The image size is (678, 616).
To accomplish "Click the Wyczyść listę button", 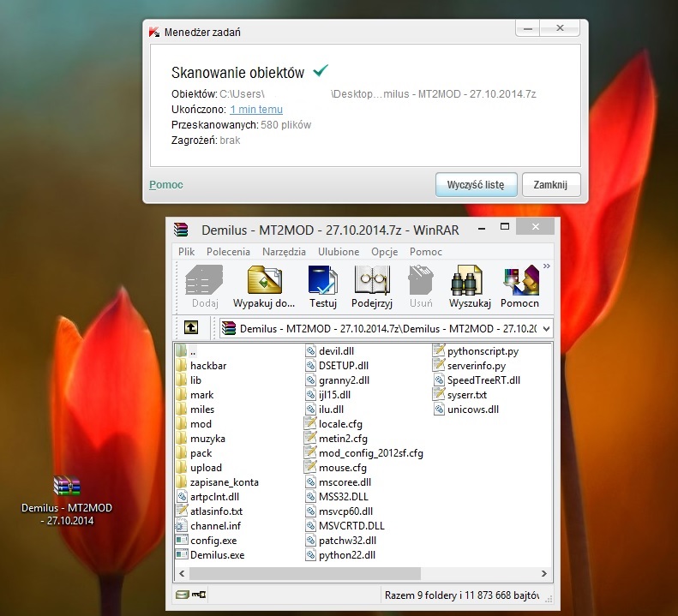I will pyautogui.click(x=476, y=185).
